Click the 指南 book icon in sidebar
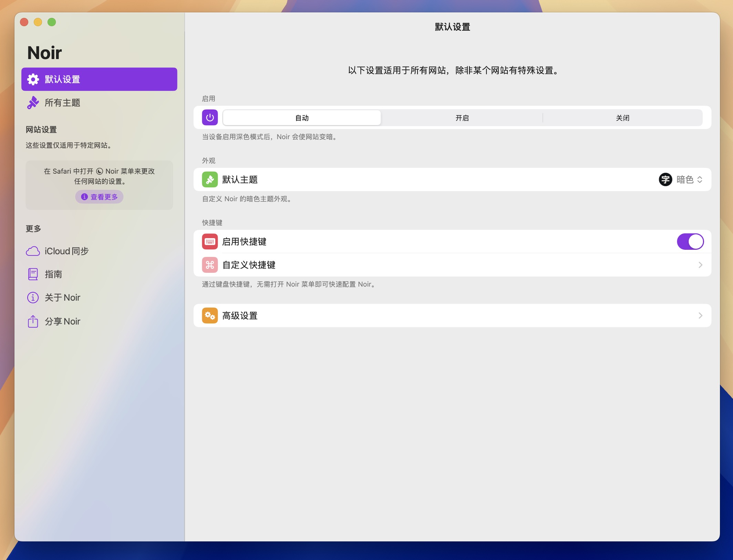 [x=32, y=274]
